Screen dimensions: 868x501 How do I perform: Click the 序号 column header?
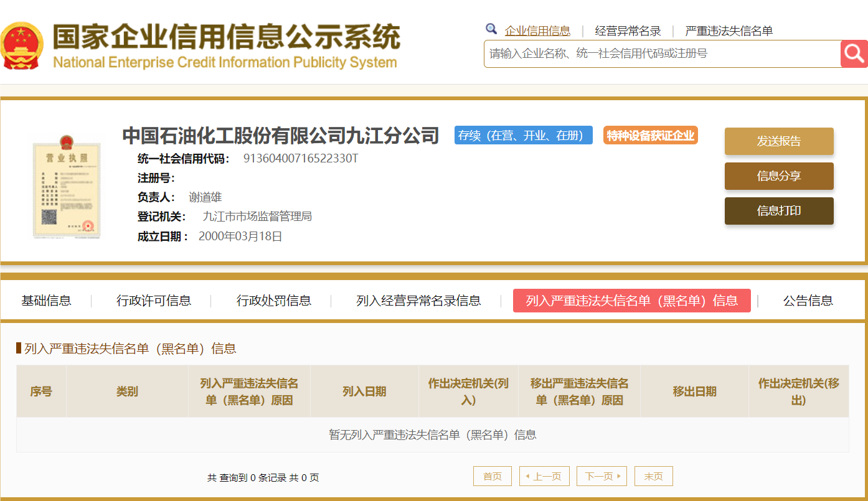coord(41,391)
